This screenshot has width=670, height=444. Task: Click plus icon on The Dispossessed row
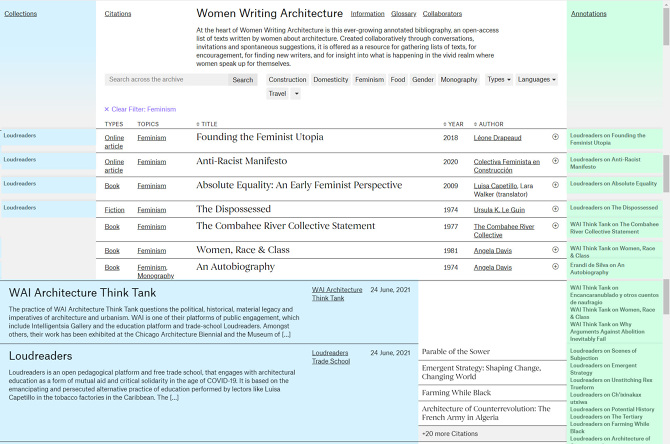click(x=555, y=209)
